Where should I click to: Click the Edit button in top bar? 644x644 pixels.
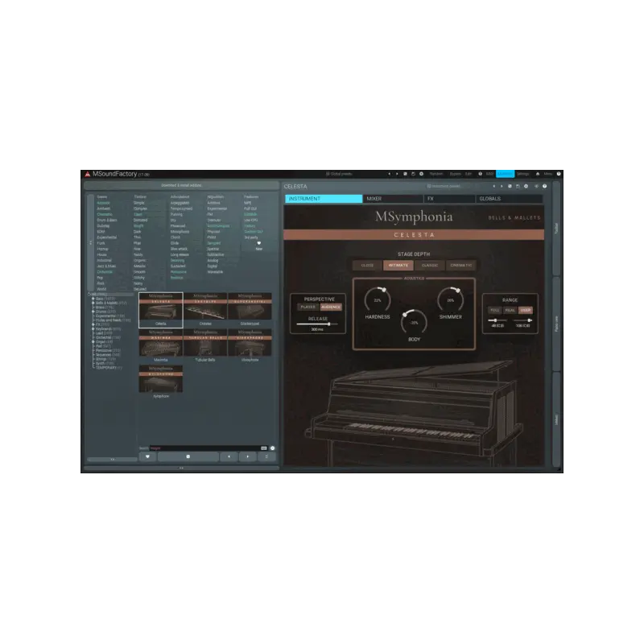pos(469,174)
